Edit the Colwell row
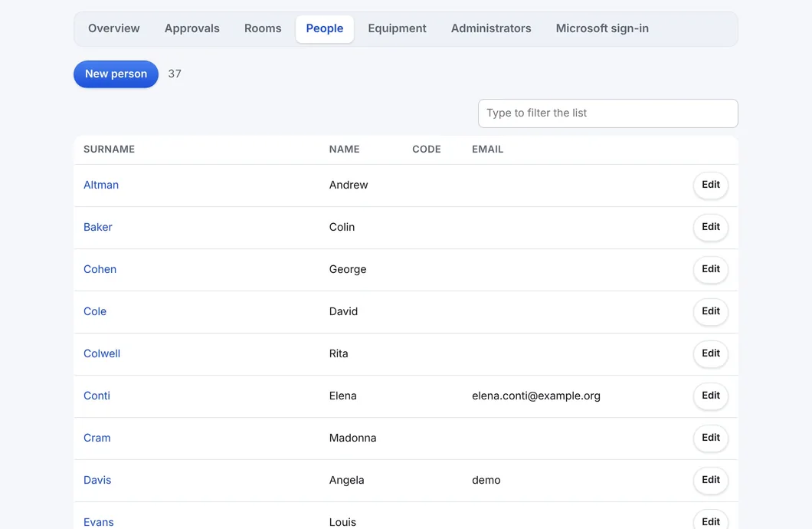Screen dimensions: 812x529 (x=711, y=353)
